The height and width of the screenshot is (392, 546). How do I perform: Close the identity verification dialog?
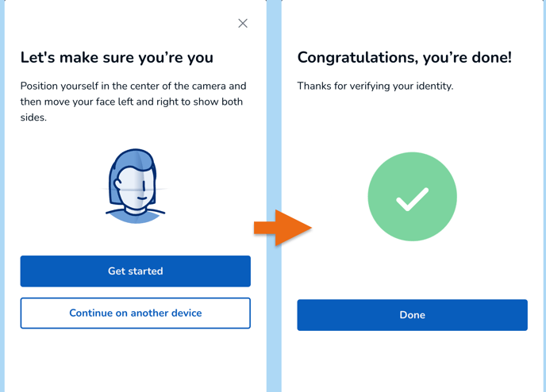[x=243, y=23]
